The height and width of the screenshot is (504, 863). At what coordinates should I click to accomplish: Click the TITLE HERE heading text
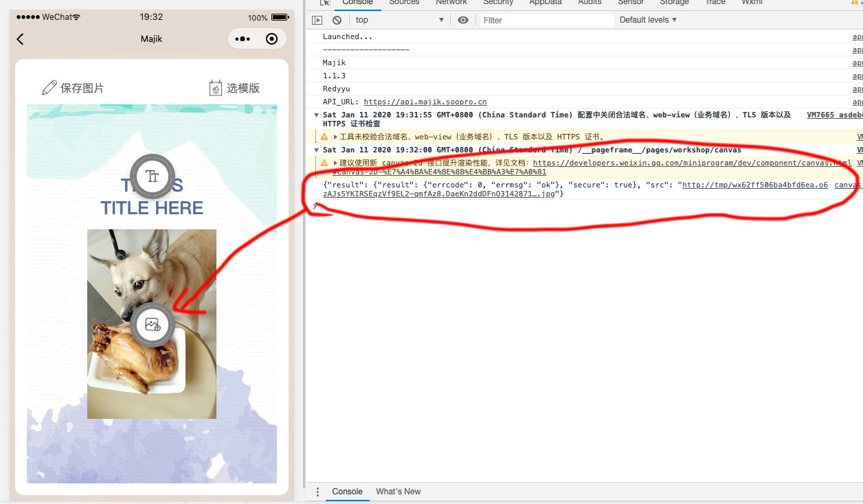[x=152, y=208]
